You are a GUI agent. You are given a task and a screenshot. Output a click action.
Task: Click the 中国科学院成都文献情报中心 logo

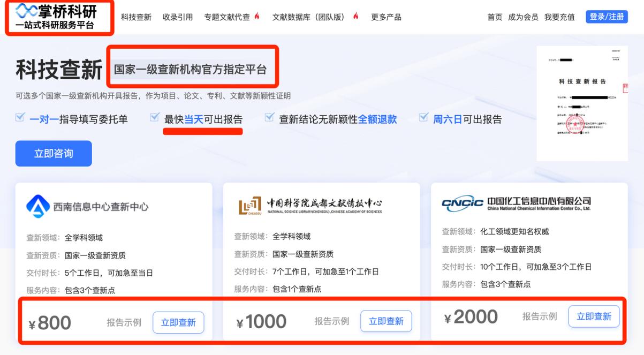310,205
